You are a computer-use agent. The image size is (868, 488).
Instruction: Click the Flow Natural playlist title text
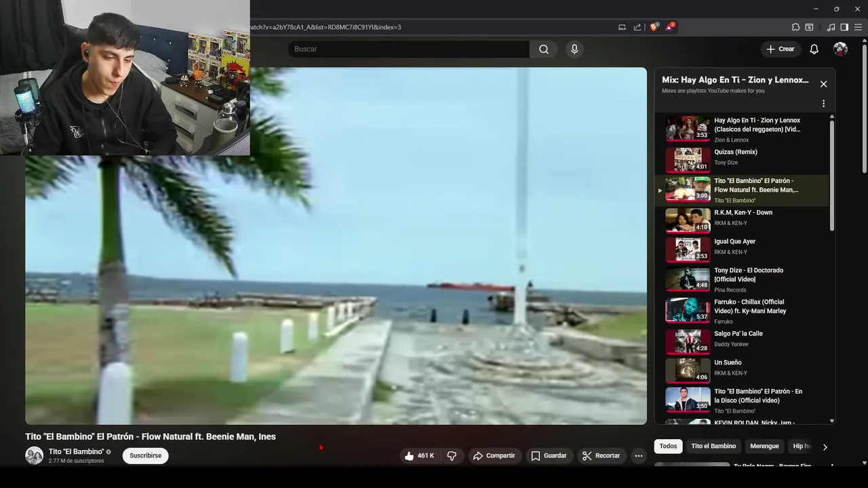point(756,186)
